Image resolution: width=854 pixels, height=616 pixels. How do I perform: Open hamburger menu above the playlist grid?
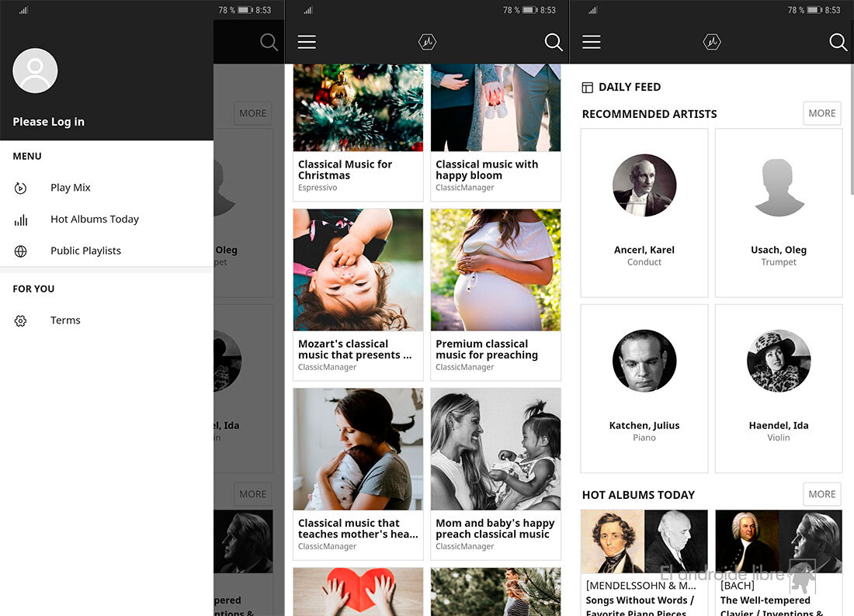click(307, 42)
